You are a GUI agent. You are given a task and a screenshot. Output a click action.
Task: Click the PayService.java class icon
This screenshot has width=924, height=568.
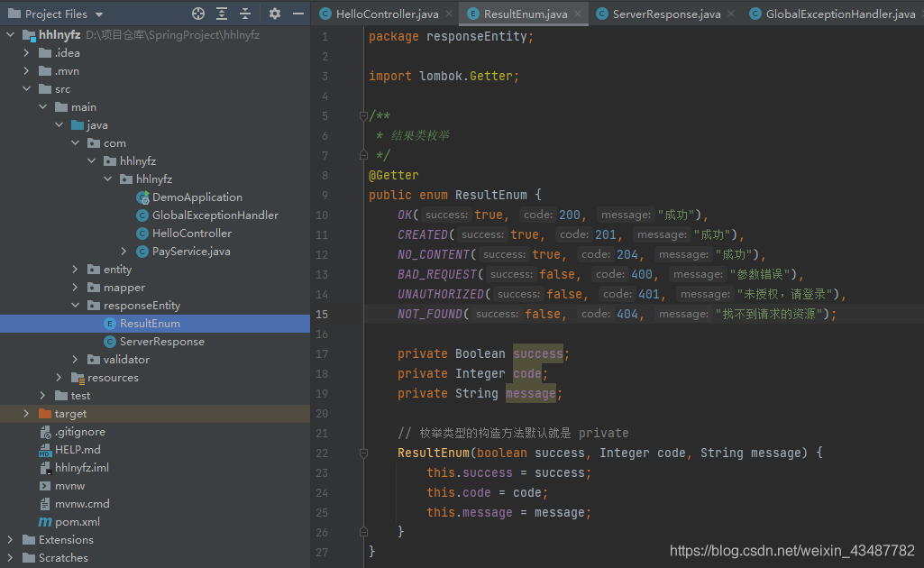[142, 252]
